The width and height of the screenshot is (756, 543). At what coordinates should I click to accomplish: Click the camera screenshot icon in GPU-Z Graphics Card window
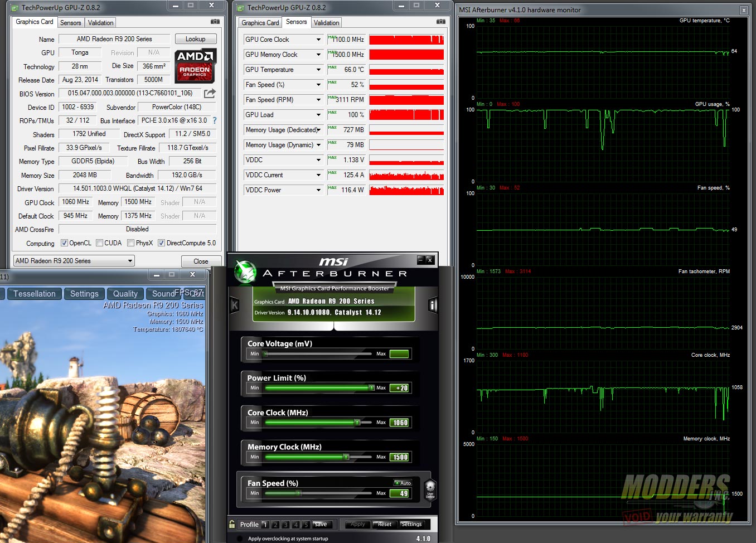(215, 22)
